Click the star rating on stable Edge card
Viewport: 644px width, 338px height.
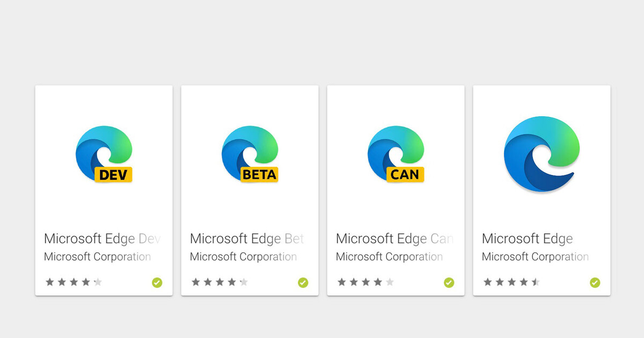(x=511, y=282)
